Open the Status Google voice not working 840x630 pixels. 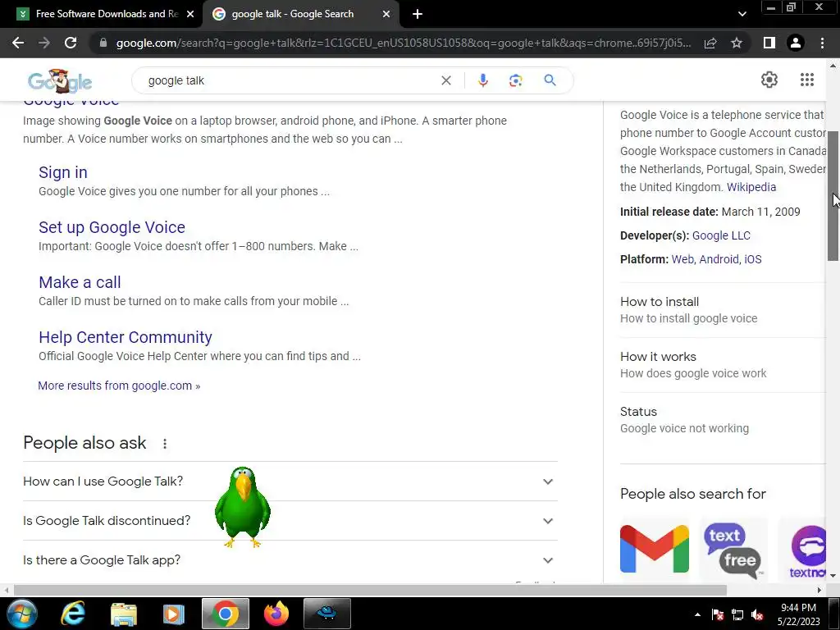723,420
